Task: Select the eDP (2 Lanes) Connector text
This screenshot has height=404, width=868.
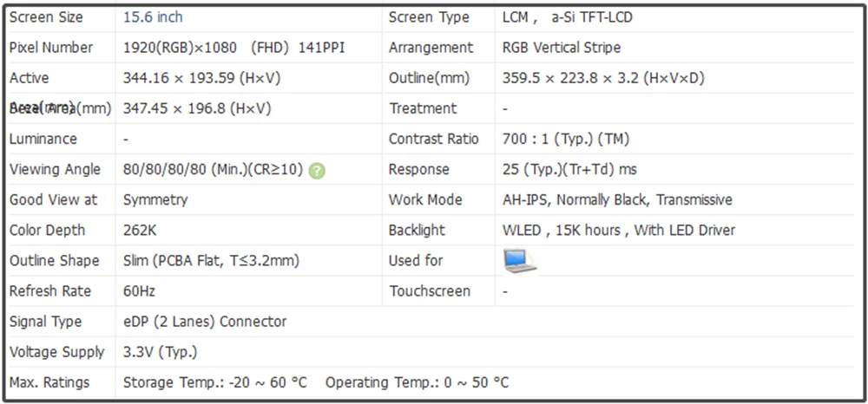Action: point(205,321)
